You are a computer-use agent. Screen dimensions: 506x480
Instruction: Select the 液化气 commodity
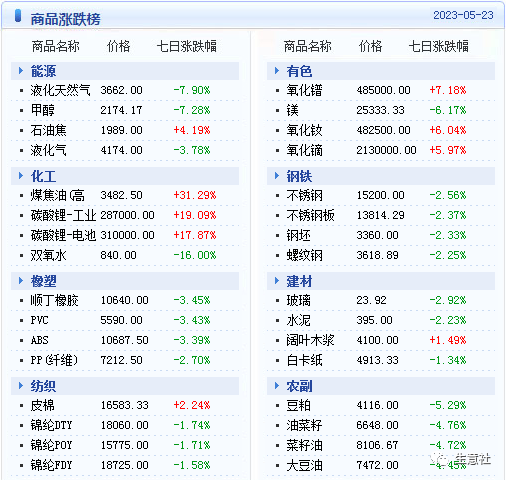tap(48, 150)
